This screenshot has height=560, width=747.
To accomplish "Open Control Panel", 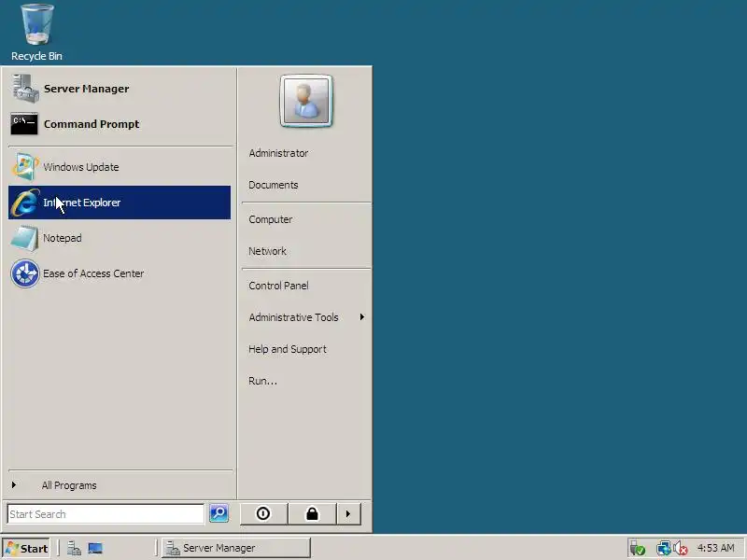I will pos(278,286).
